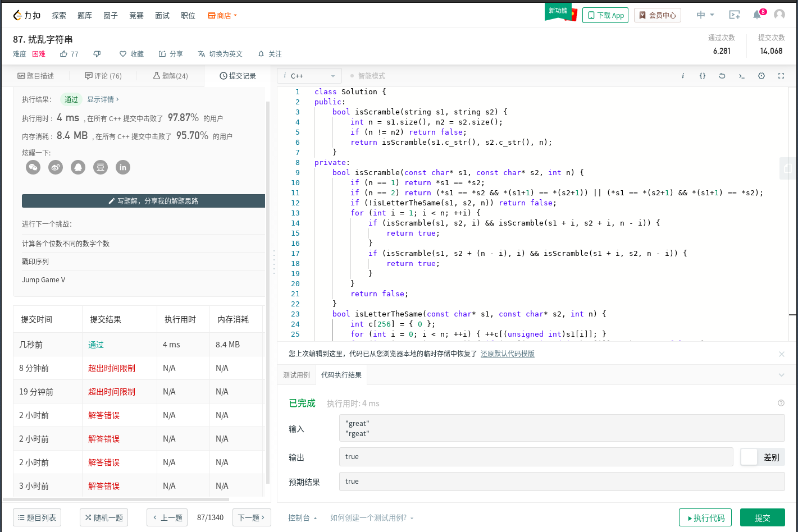Viewport: 798px width, 532px height.
Task: Click the thumbs-down dislike icon
Action: (97, 54)
